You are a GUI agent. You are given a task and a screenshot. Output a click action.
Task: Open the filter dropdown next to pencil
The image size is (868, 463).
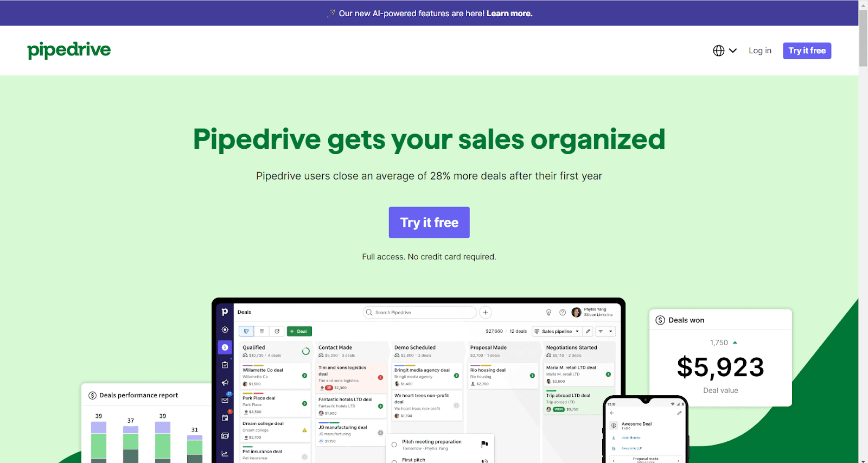click(605, 331)
